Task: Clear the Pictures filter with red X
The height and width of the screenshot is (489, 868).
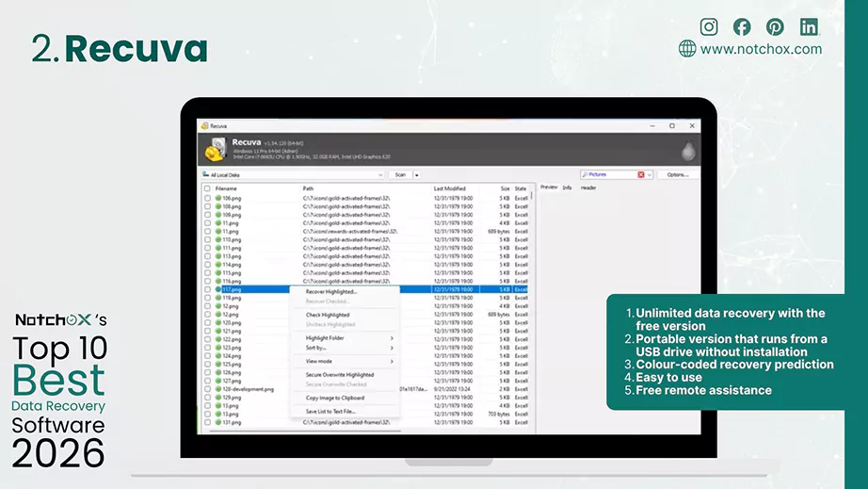Action: point(640,174)
